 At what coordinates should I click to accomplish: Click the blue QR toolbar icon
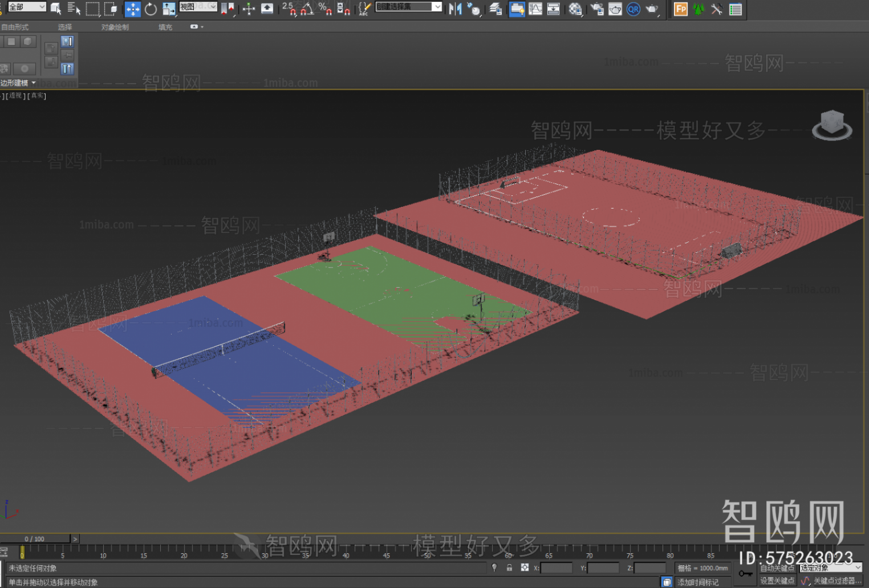[634, 9]
